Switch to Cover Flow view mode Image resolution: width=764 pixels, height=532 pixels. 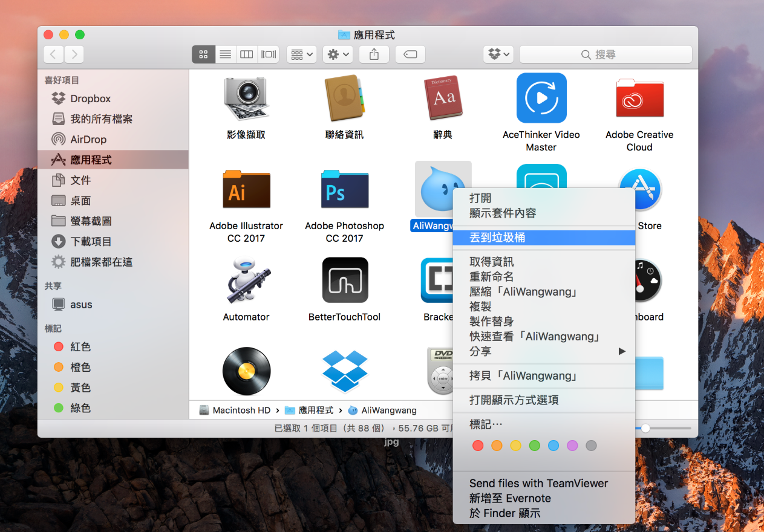269,54
